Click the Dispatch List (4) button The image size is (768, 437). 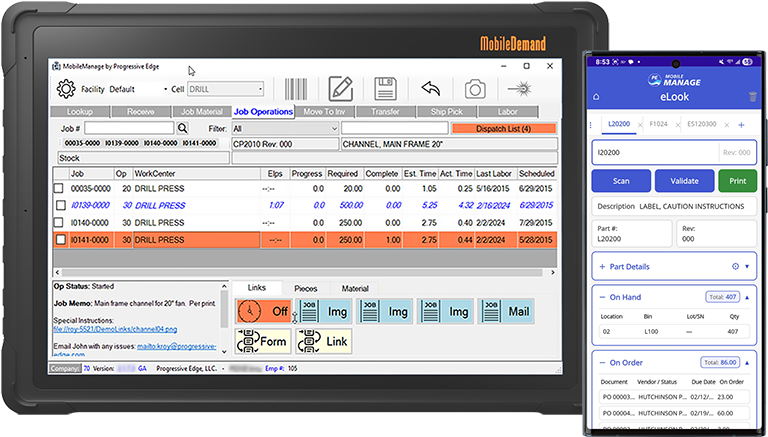point(504,129)
